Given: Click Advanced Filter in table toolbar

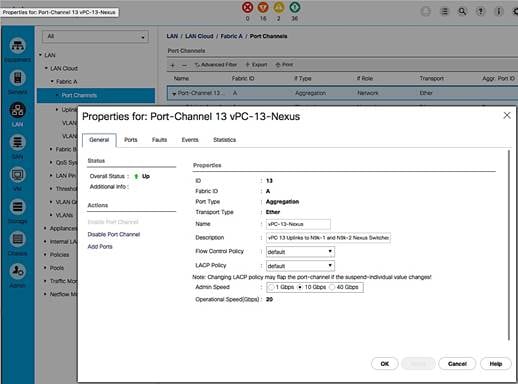Looking at the screenshot, I should pyautogui.click(x=216, y=65).
